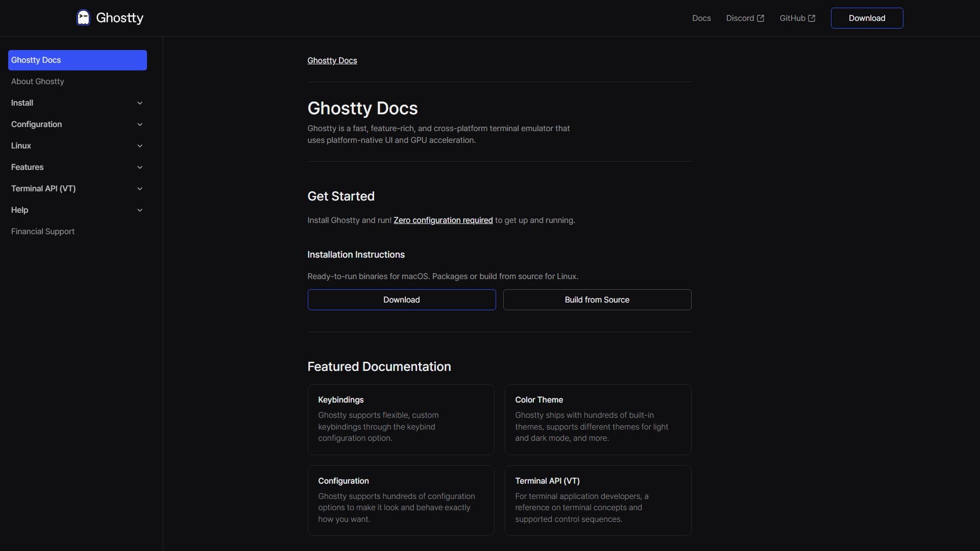Click the Download button in header
The width and height of the screenshot is (980, 551).
(x=867, y=18)
